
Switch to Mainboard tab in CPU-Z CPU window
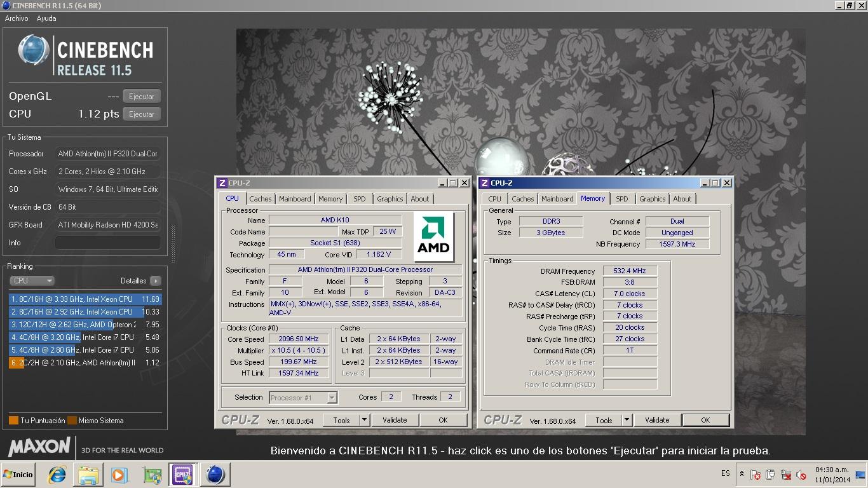click(x=295, y=199)
